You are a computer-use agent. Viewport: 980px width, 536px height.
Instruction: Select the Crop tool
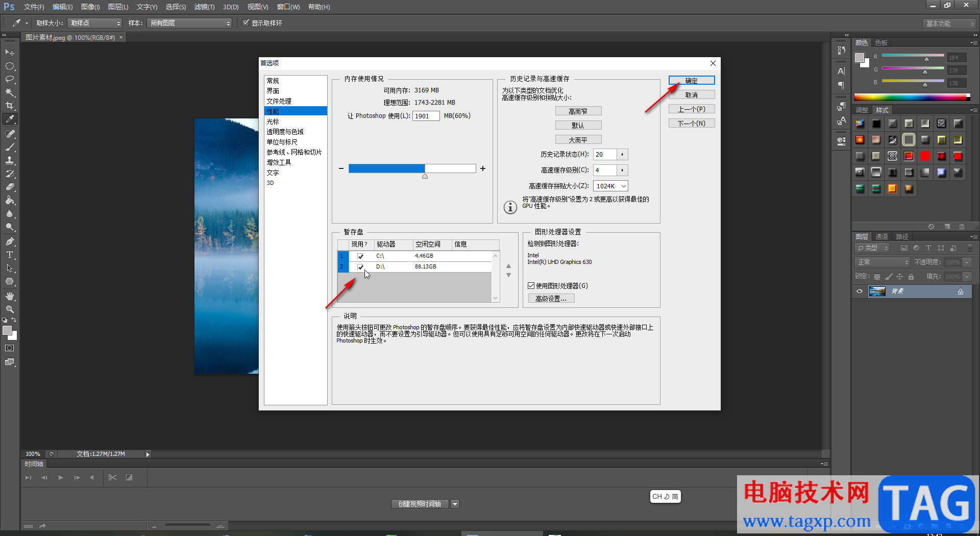(10, 106)
